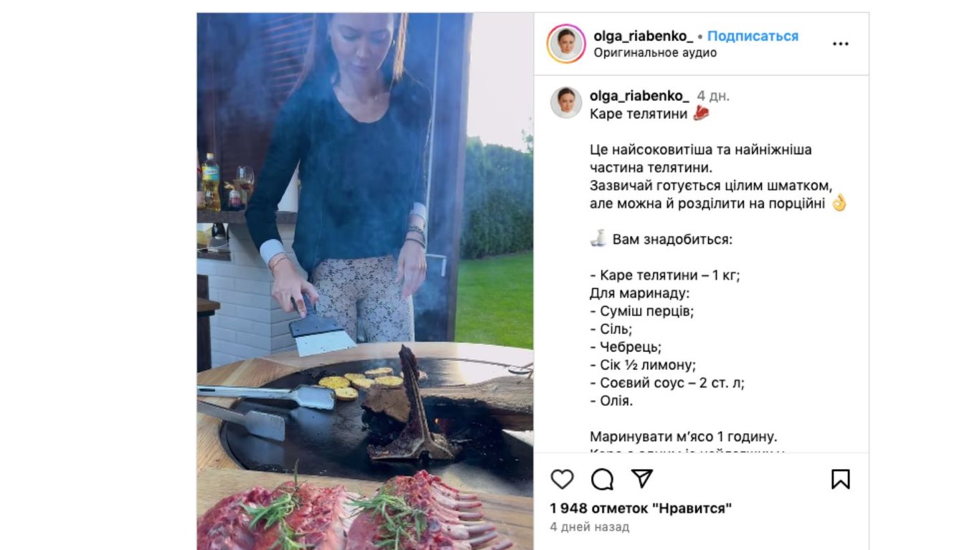Open comments via speech bubble icon

(602, 479)
